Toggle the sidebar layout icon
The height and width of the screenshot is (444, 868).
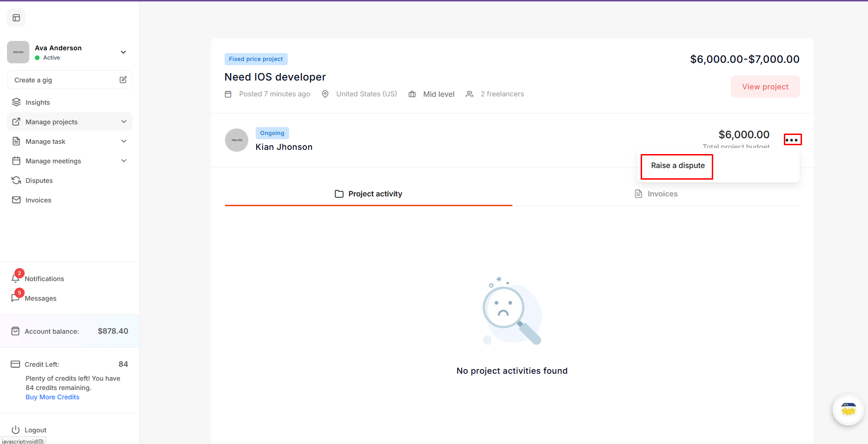(16, 18)
